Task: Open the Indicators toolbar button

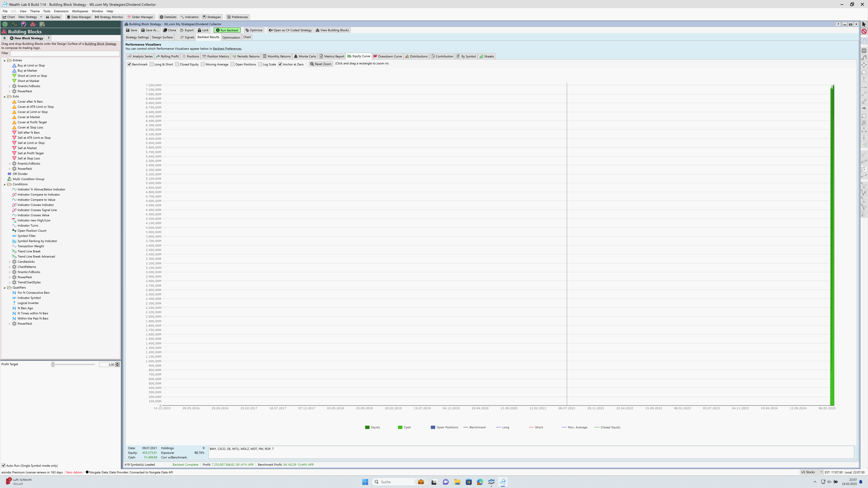Action: tap(190, 17)
